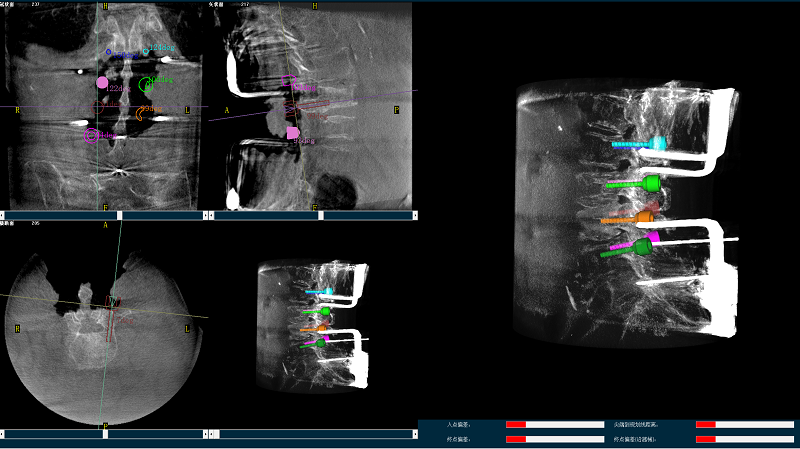Viewport: 800px width, 449px height.
Task: Select the small blue circle screw marker
Action: click(109, 51)
